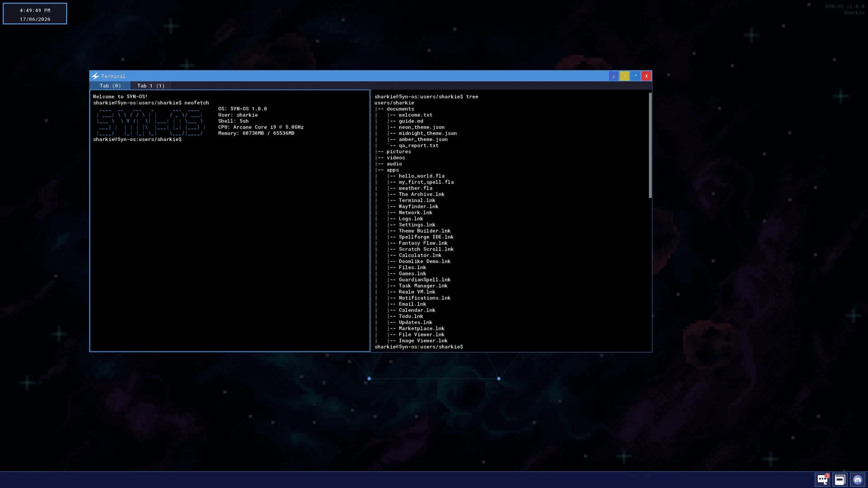This screenshot has height=488, width=868.
Task: Click 'Spellforge IDE.lnk' entry
Action: 426,237
